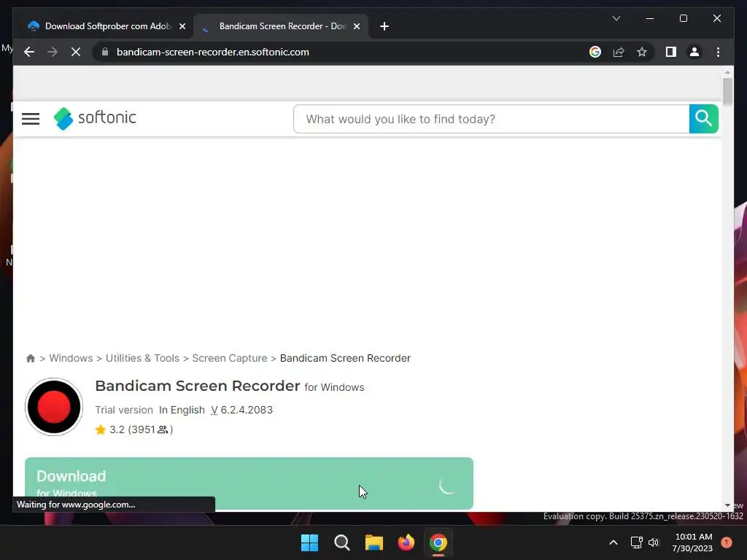The width and height of the screenshot is (747, 560).
Task: Click the Bandicam red record app icon
Action: click(x=54, y=407)
